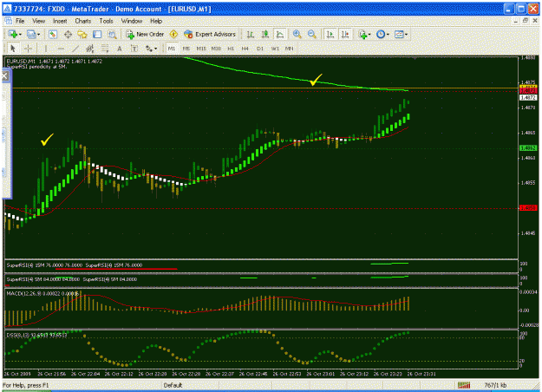Click the connection status bars icon

click(x=464, y=385)
